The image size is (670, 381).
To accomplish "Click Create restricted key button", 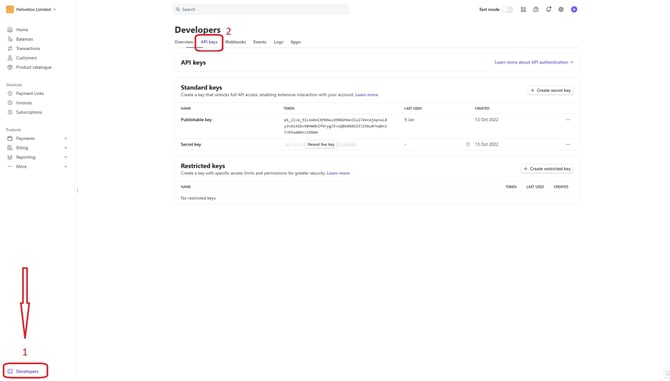I will [547, 169].
